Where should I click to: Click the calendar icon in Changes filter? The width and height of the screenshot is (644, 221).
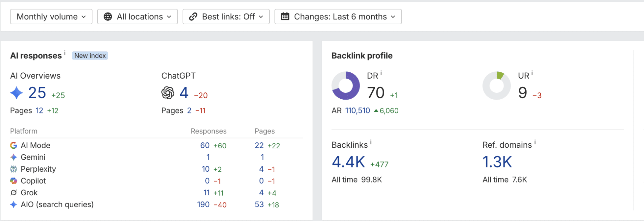(x=285, y=16)
